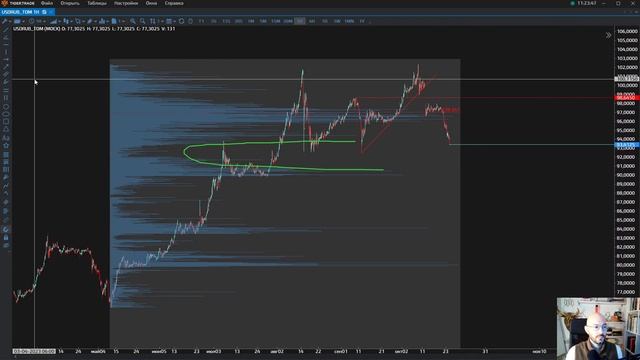Click the red 98,6450 price label

(x=627, y=98)
